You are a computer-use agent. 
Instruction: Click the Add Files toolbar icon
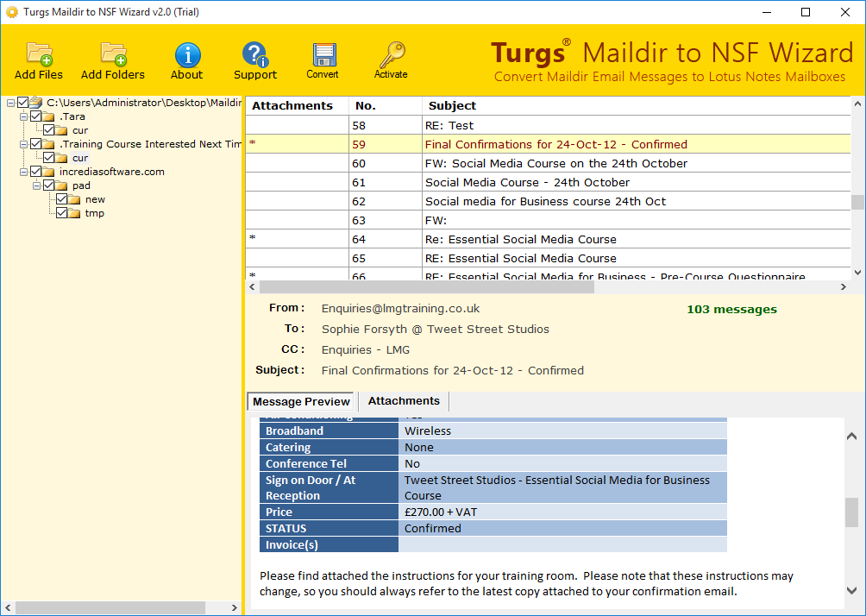point(39,54)
